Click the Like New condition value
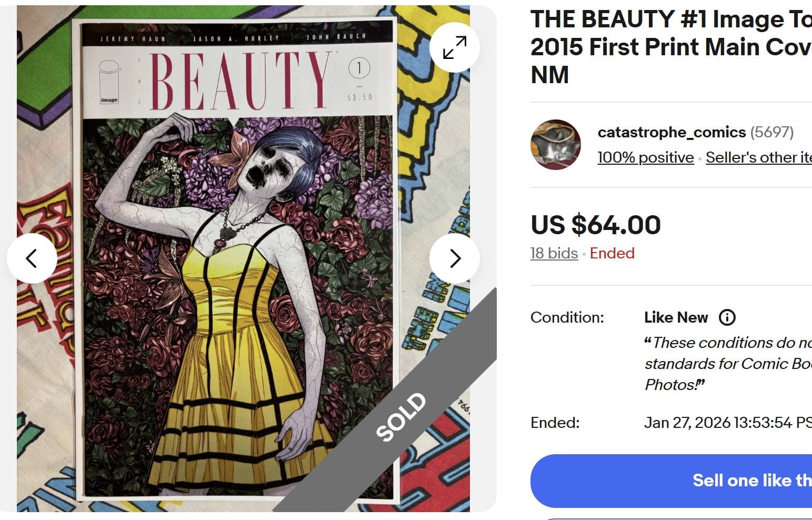The image size is (812, 520). tap(676, 317)
